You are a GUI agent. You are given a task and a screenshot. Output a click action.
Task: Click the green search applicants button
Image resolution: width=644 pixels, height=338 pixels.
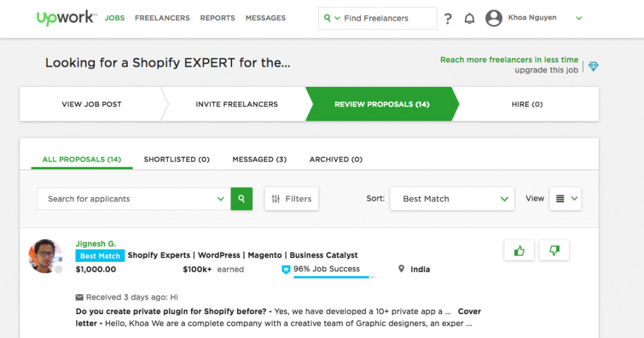point(241,199)
